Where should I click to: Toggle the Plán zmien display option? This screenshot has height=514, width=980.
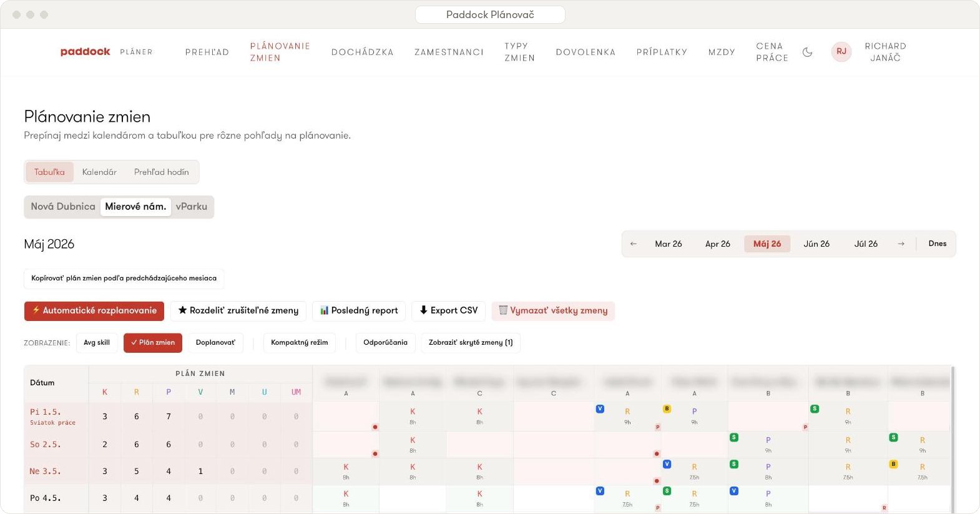pos(153,343)
